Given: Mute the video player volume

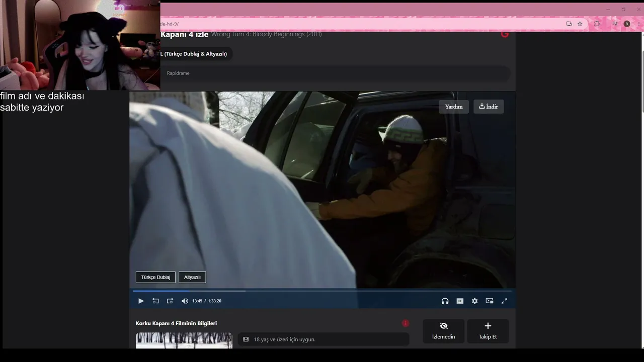Looking at the screenshot, I should [x=185, y=301].
